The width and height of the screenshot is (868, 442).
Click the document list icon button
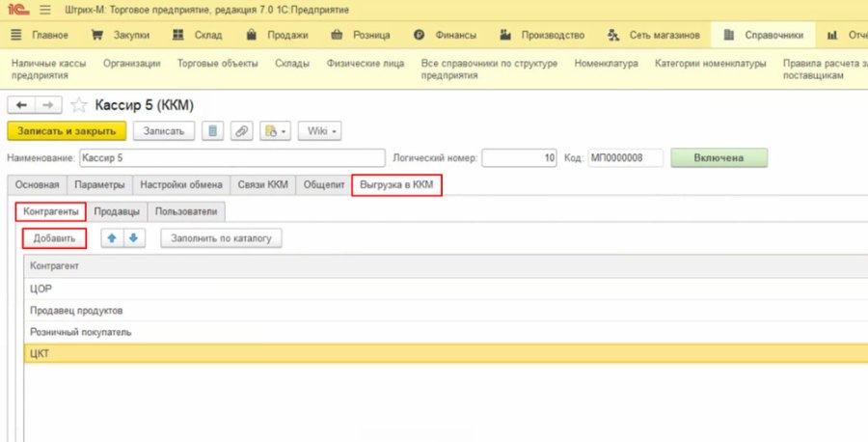[212, 131]
